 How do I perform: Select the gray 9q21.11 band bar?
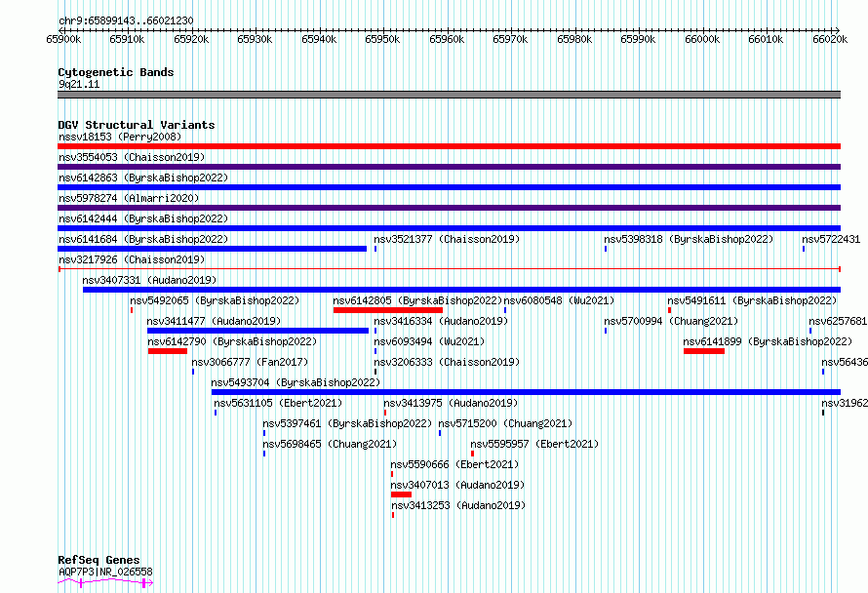tap(449, 95)
